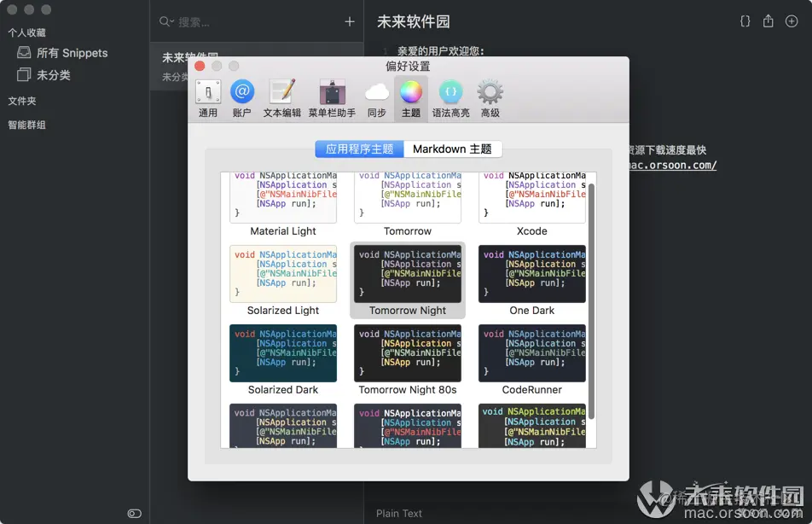Open the 通用 general preferences pane

[x=208, y=98]
